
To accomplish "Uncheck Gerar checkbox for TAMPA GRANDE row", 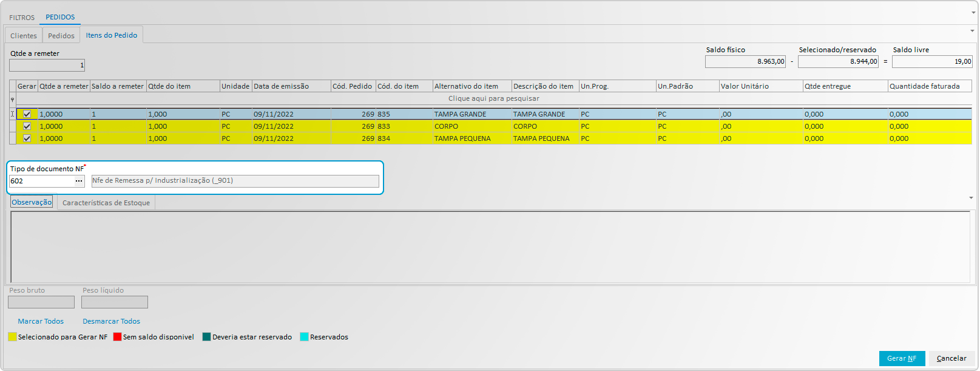I will (x=27, y=114).
